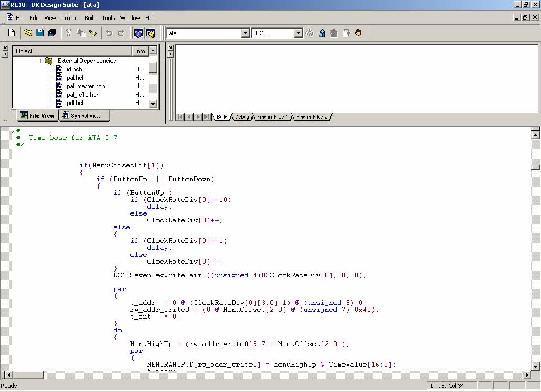Switch to the File View tab
The image size is (541, 392).
tap(38, 116)
